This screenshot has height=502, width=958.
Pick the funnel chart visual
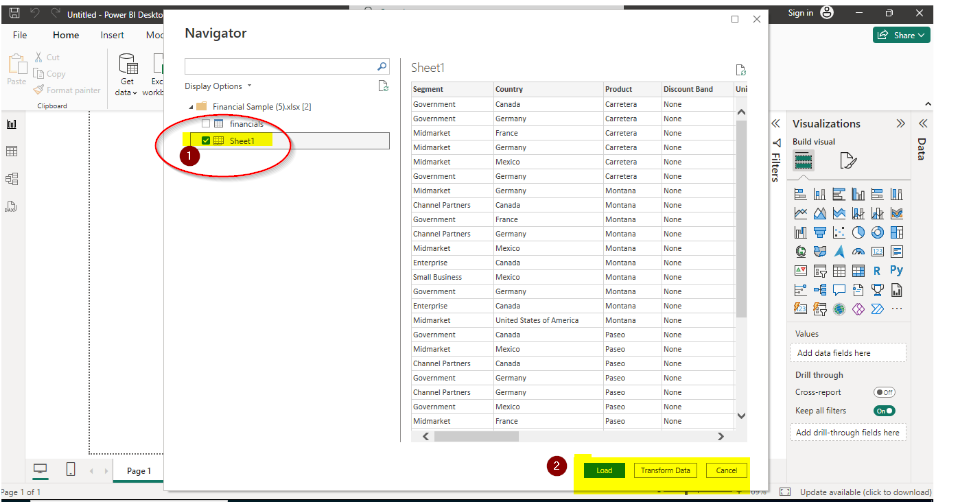[819, 233]
